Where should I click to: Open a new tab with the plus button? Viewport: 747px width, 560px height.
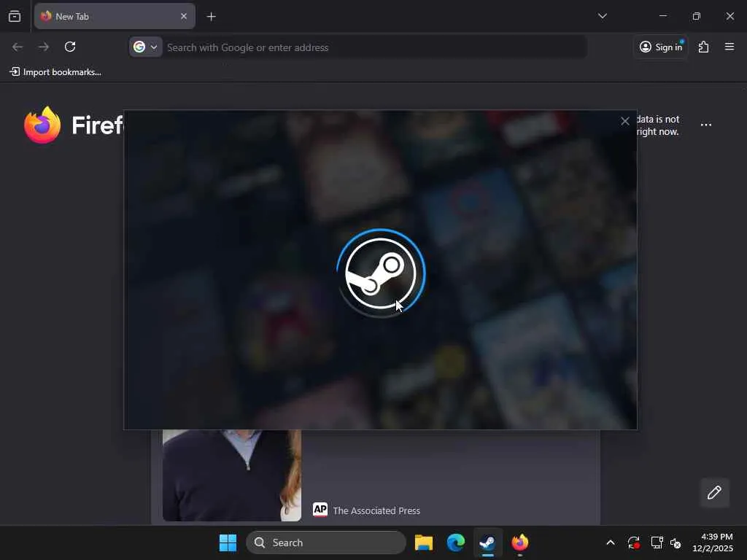[x=211, y=17]
